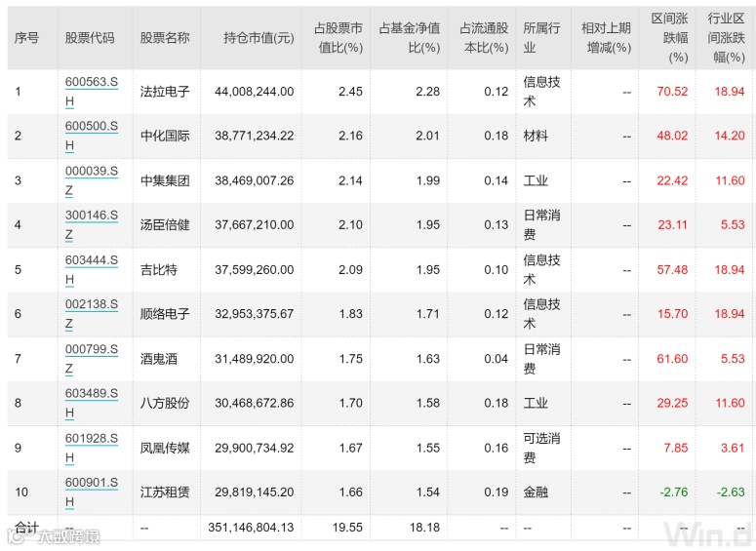Click the 持仓市值(元) column header

259,38
